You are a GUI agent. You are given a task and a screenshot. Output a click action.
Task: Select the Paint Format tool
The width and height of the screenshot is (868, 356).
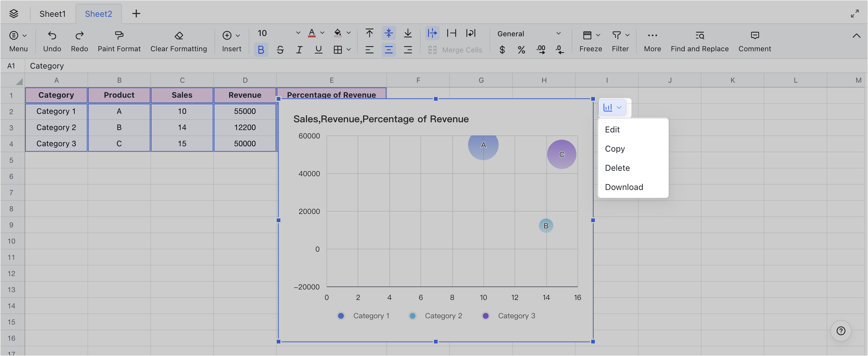[119, 40]
